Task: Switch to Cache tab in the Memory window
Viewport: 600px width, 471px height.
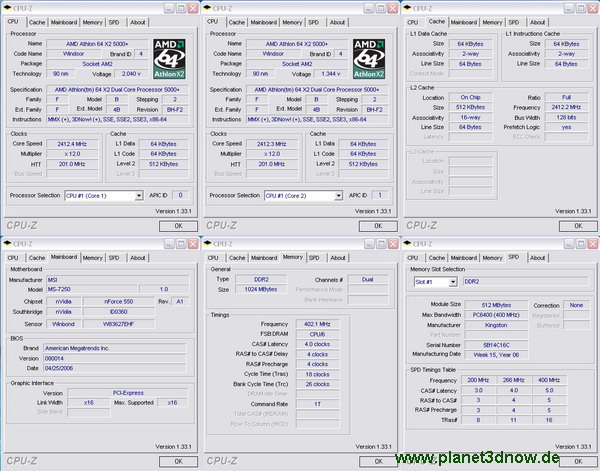Action: 237,258
